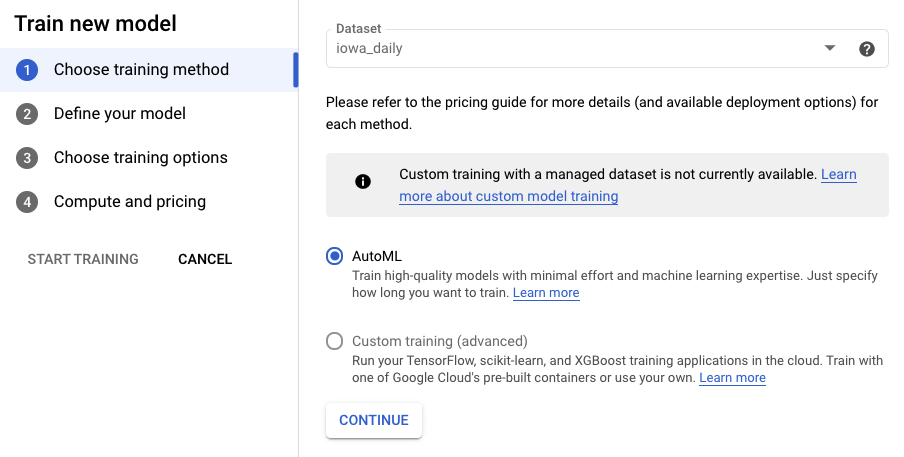Jump to Compute and pricing step
Viewport: 904px width, 457px height.
click(x=130, y=202)
